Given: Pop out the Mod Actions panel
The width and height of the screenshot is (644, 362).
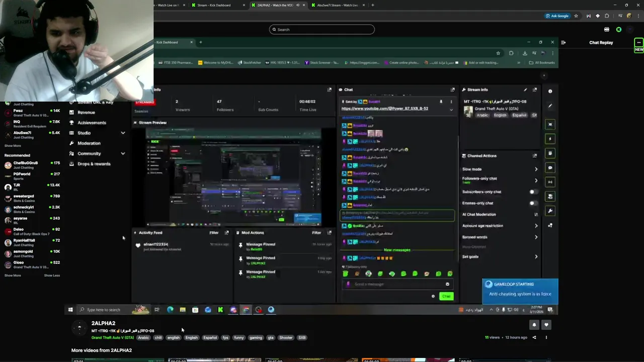Looking at the screenshot, I should coord(329,233).
